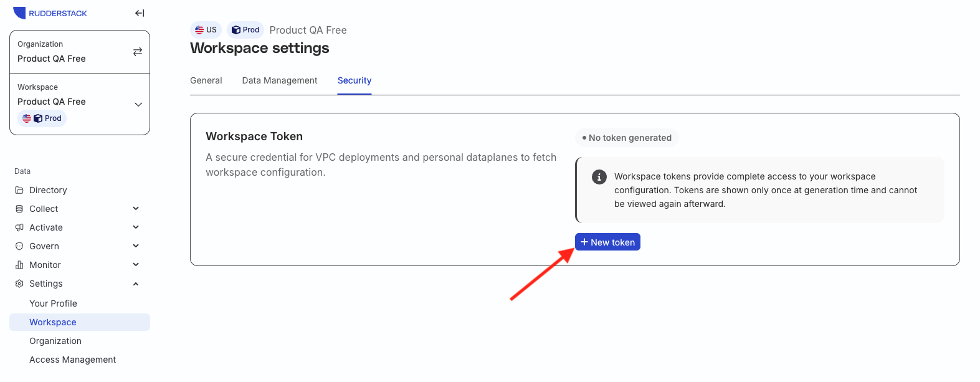Click the Govern menu label
This screenshot has height=382, width=980.
pyautogui.click(x=44, y=246)
